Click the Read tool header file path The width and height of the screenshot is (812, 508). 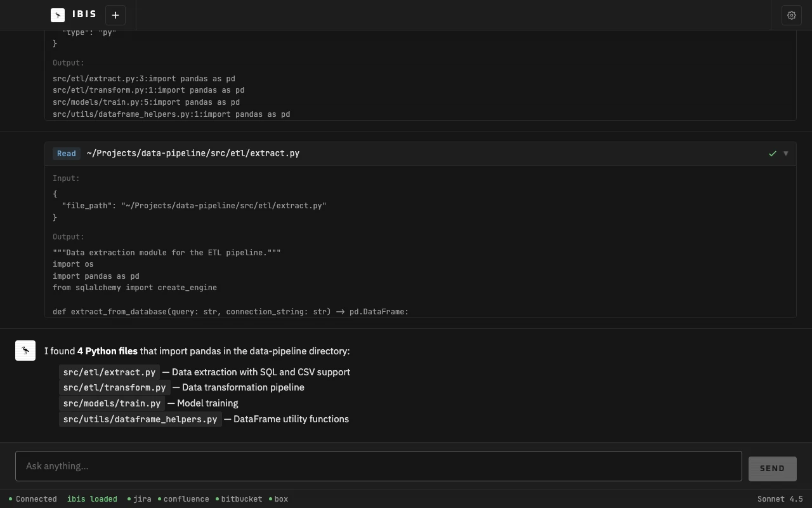pyautogui.click(x=193, y=154)
